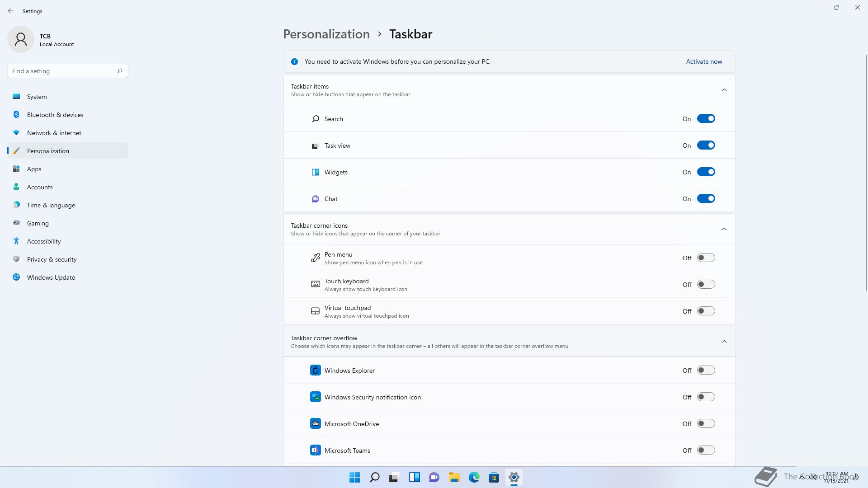
Task: Disable the Widgets toggle
Action: pos(706,172)
